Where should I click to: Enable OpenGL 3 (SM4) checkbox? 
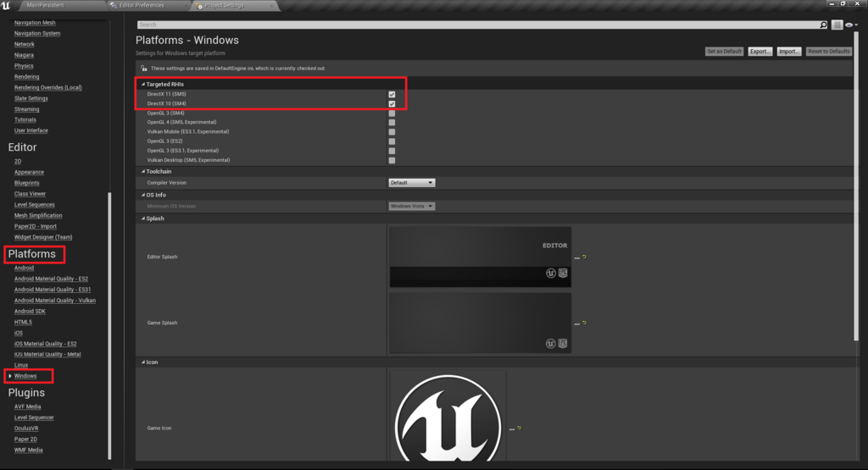[x=392, y=113]
